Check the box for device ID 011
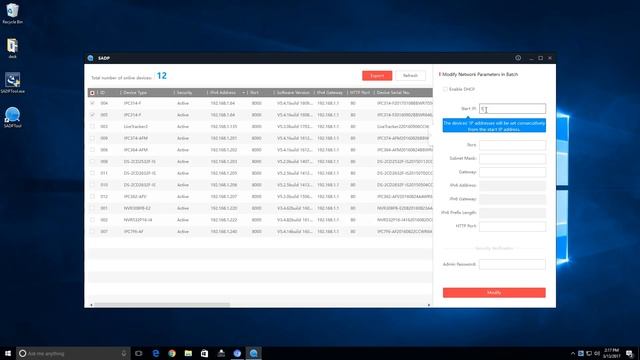Viewport: 640px width, 360px height. 92,173
